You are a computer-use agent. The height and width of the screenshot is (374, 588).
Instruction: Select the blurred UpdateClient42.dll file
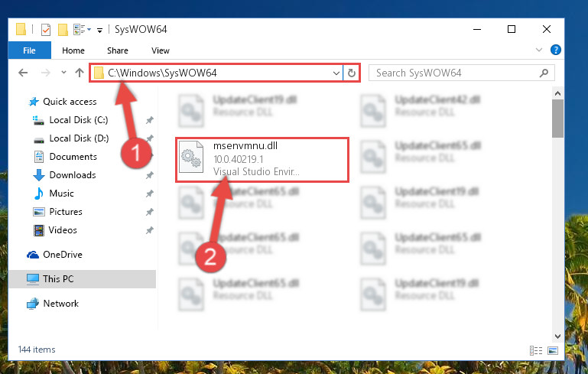(x=437, y=99)
